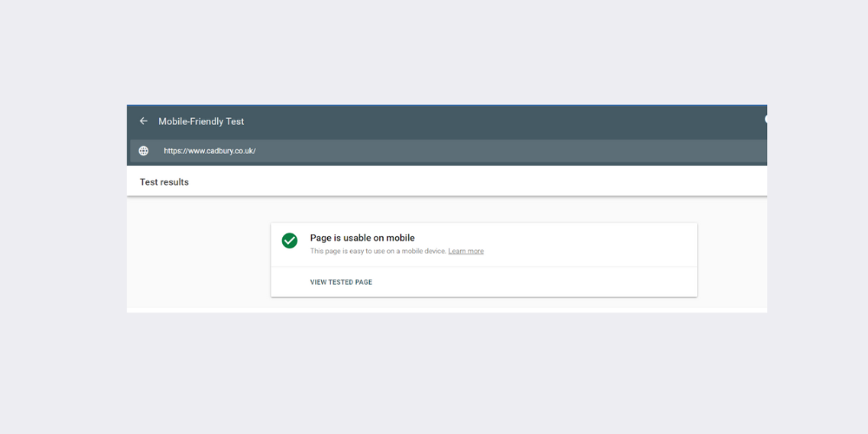Viewport: 868px width, 434px height.
Task: Click the globe icon beside the URL
Action: tap(144, 151)
